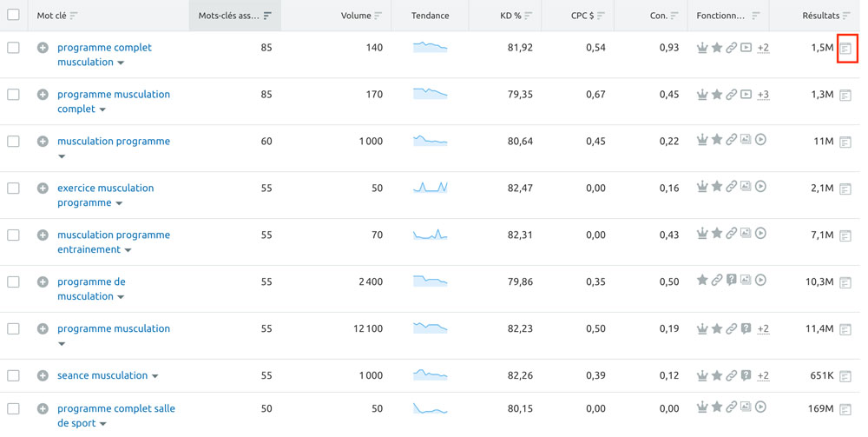
Task: Click plus icon beside programme musculation complet
Action: pos(43,95)
